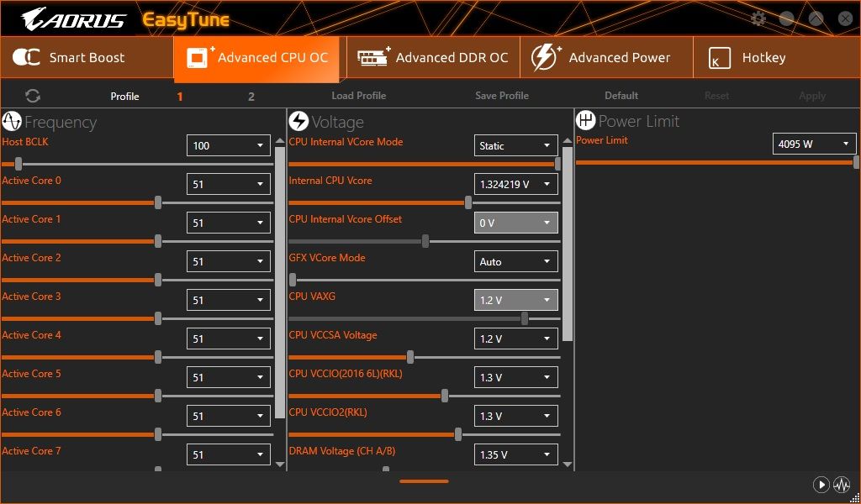Click the Host BCLK slider handle
Image resolution: width=861 pixels, height=504 pixels.
(x=18, y=164)
